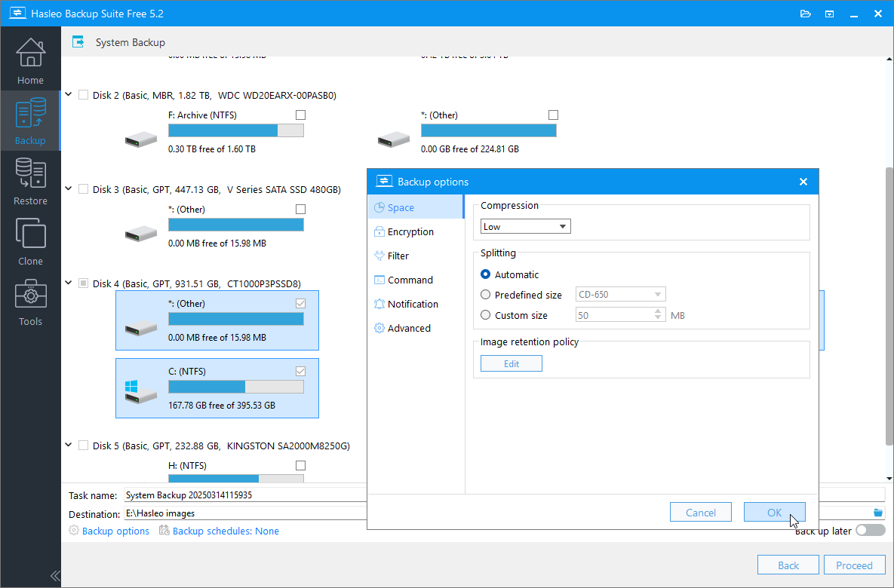Screen dimensions: 894x588
Task: Close the Backup options dialog
Action: pyautogui.click(x=803, y=182)
